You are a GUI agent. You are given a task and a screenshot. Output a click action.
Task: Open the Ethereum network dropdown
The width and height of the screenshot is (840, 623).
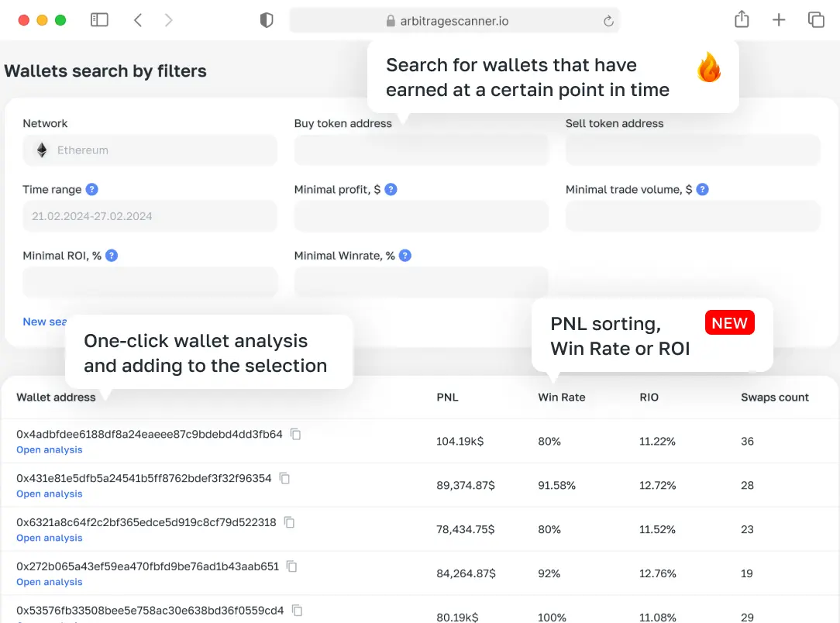pyautogui.click(x=150, y=150)
